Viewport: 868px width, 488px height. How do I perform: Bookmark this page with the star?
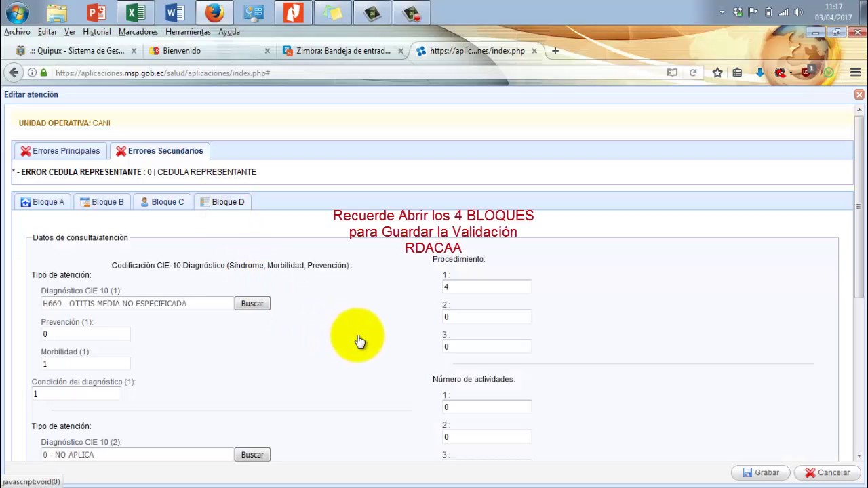717,73
